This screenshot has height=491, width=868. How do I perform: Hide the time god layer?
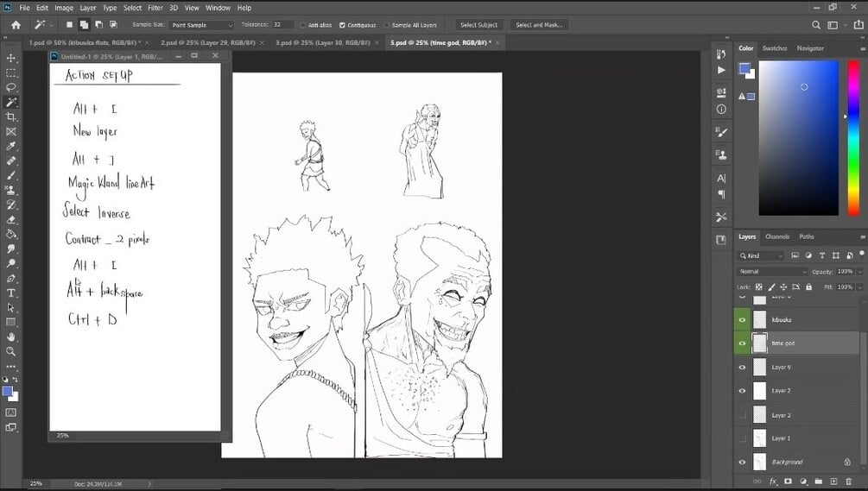pyautogui.click(x=743, y=343)
